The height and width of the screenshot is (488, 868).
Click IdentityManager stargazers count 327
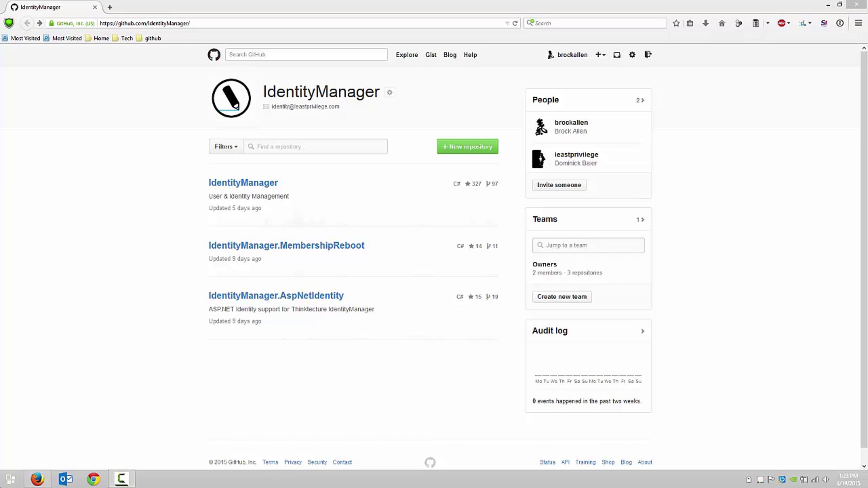pos(473,184)
